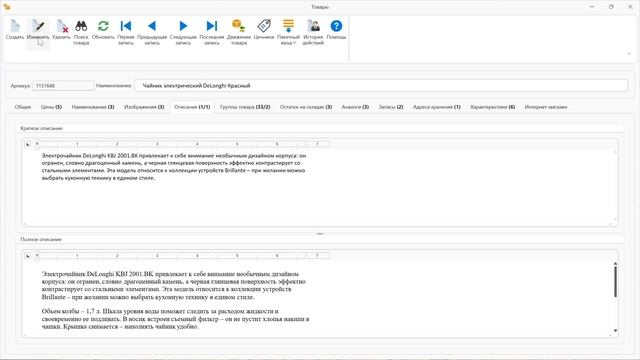The width and height of the screenshot is (640, 360).
Task: Click the Обновить refresh icon
Action: pos(103,26)
